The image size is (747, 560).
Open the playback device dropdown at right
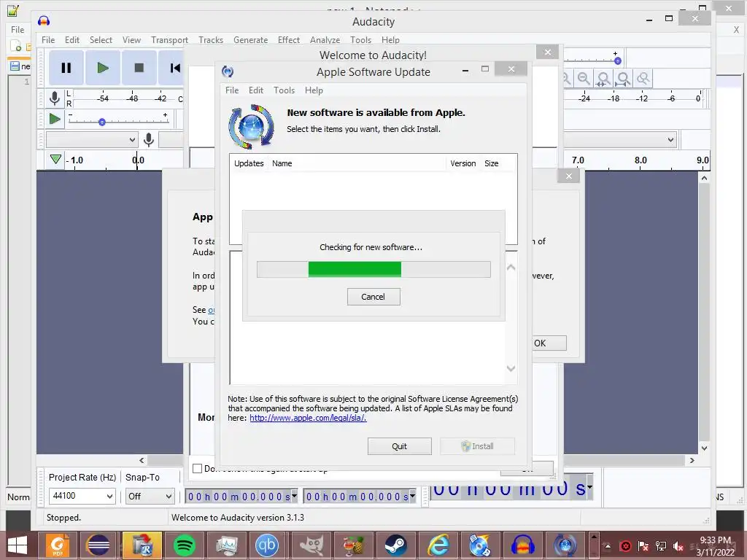[620, 139]
